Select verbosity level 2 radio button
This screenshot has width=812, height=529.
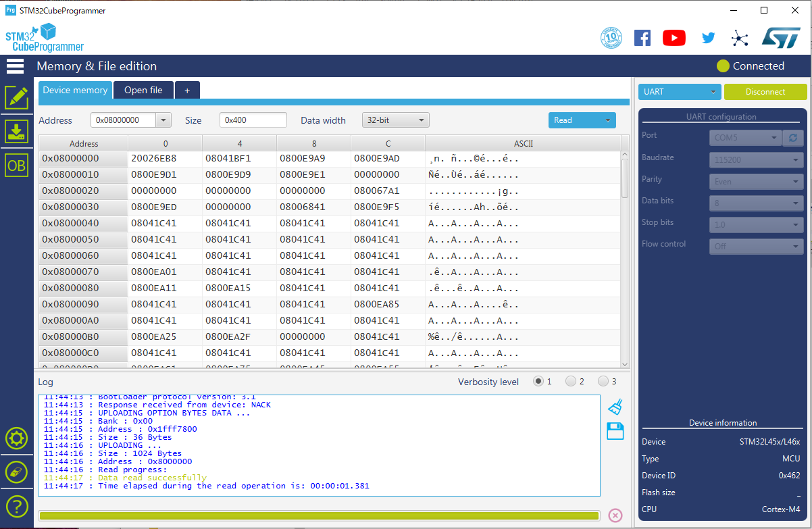click(x=571, y=382)
